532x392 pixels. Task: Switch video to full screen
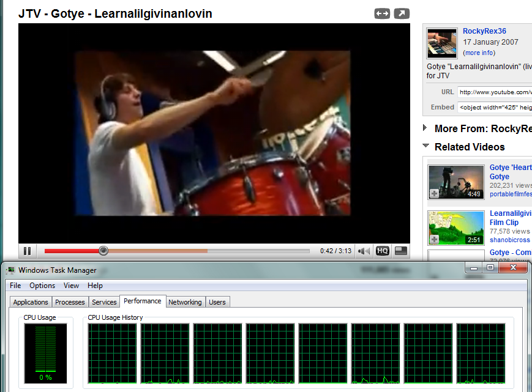pos(401,251)
